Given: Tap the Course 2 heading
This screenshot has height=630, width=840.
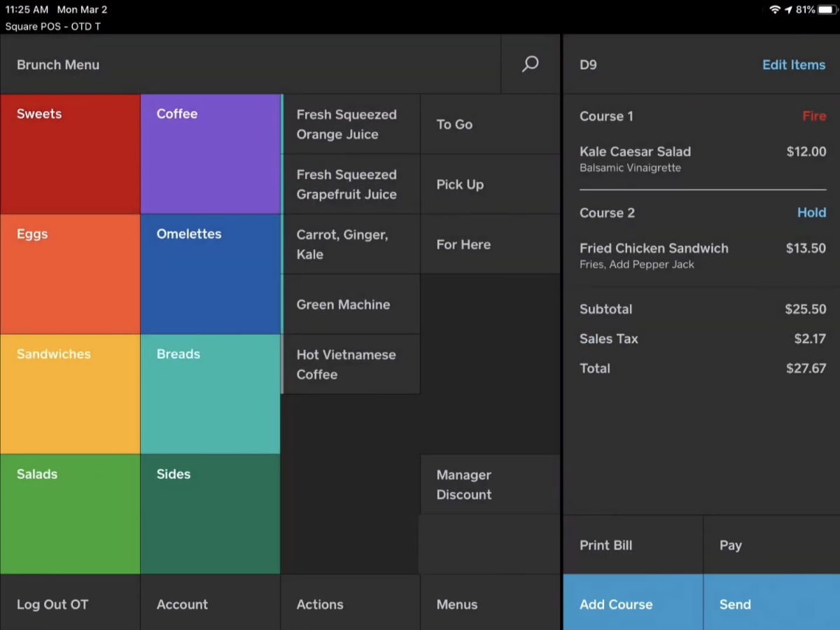Looking at the screenshot, I should [607, 213].
